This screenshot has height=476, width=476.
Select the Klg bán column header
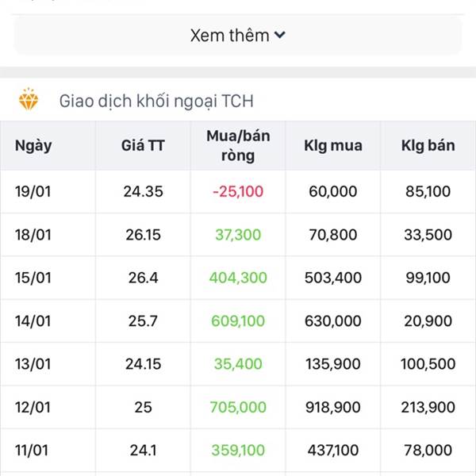[x=428, y=145]
